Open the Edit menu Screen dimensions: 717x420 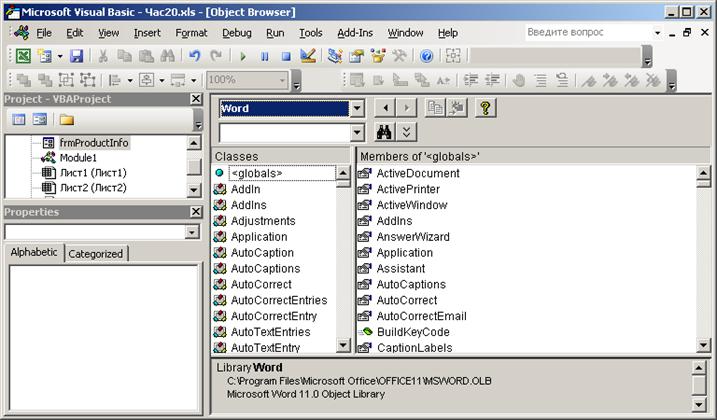75,33
